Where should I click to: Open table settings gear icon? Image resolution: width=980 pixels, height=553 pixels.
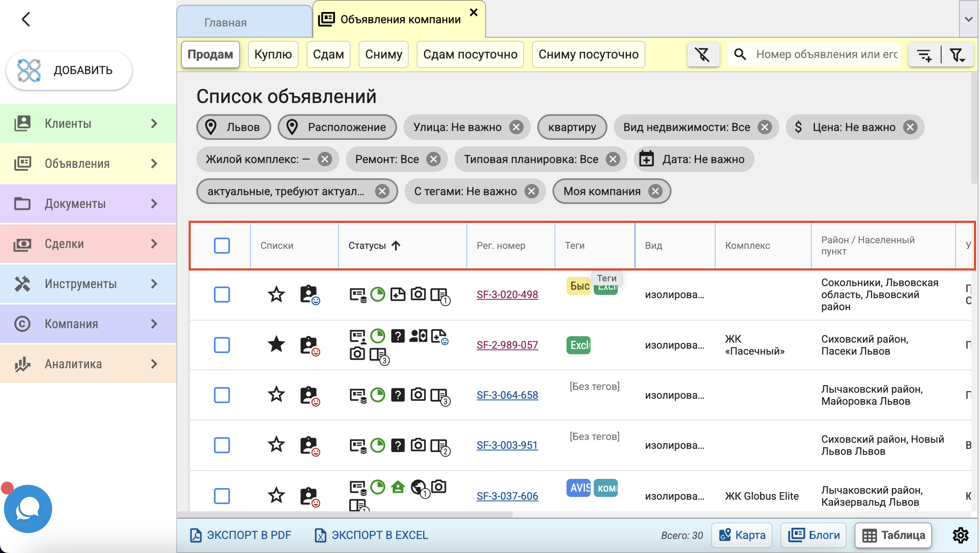point(960,535)
